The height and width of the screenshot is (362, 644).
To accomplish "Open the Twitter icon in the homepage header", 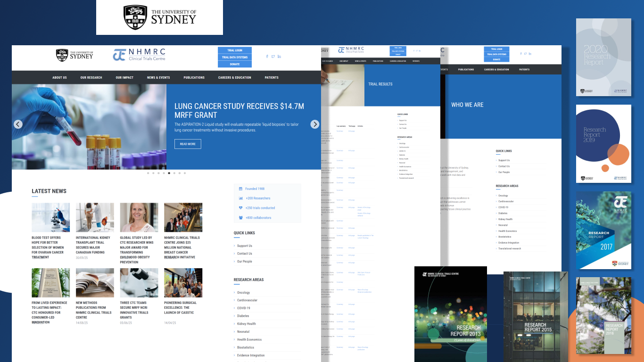I will pyautogui.click(x=273, y=57).
